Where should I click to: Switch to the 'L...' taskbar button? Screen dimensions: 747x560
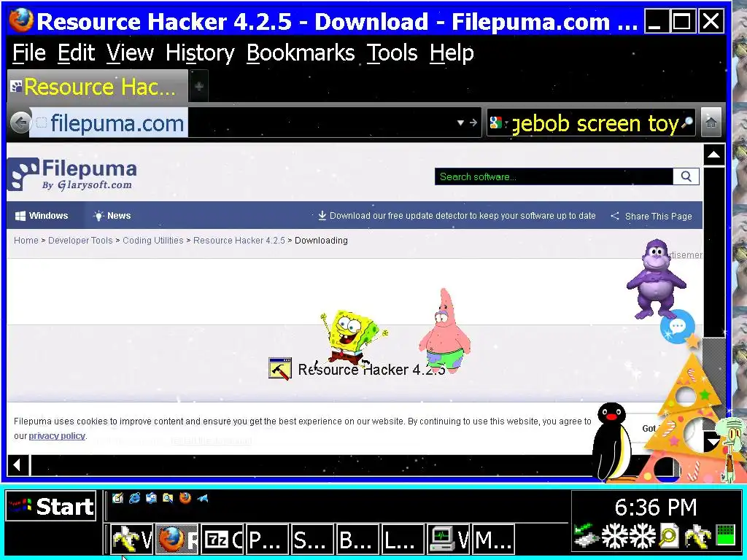[x=403, y=539]
